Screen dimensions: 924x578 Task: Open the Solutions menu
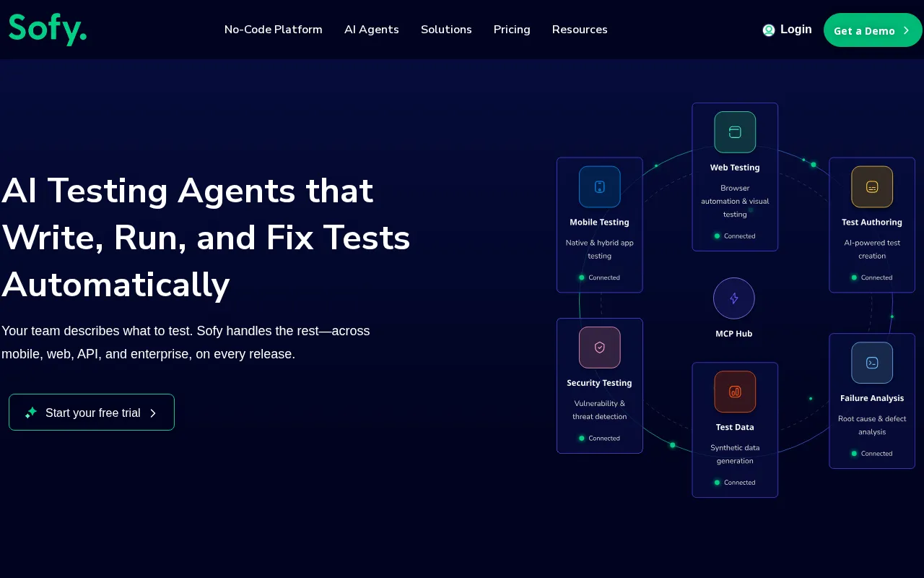(x=446, y=30)
